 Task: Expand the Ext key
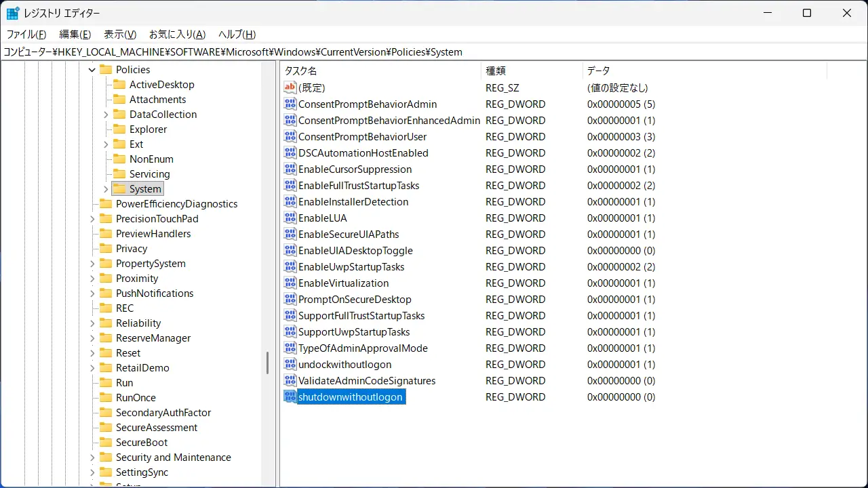(x=106, y=144)
